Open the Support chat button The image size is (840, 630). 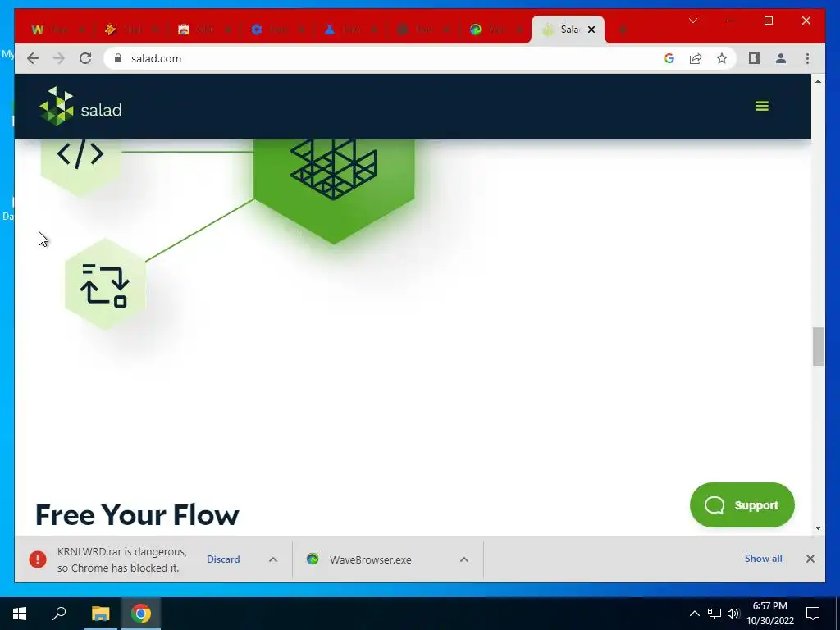tap(742, 504)
